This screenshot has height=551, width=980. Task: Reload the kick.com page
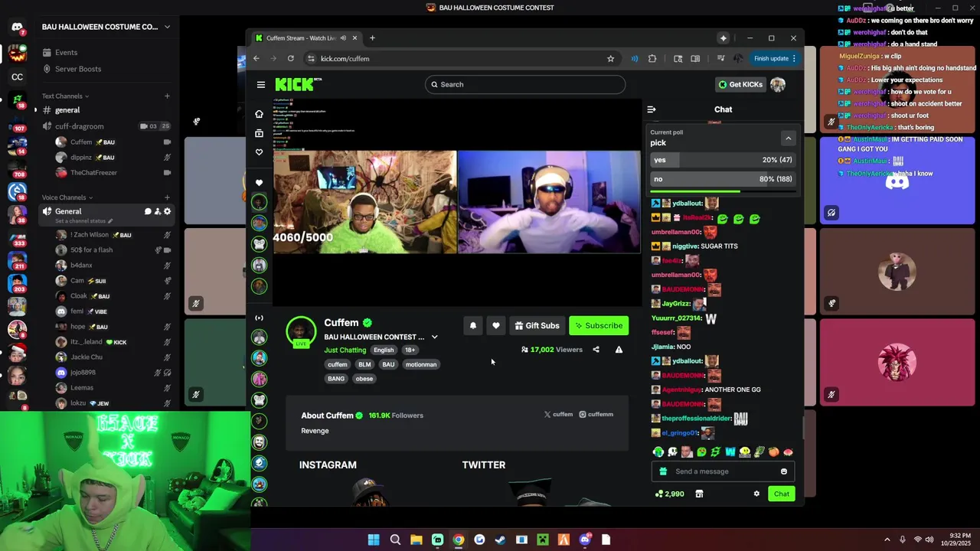click(291, 59)
